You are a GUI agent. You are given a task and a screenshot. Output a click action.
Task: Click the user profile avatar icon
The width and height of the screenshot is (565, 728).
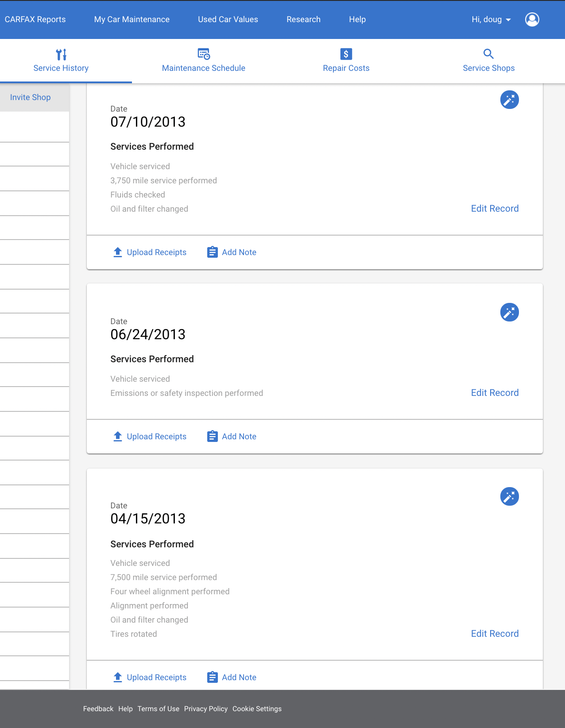(x=532, y=19)
